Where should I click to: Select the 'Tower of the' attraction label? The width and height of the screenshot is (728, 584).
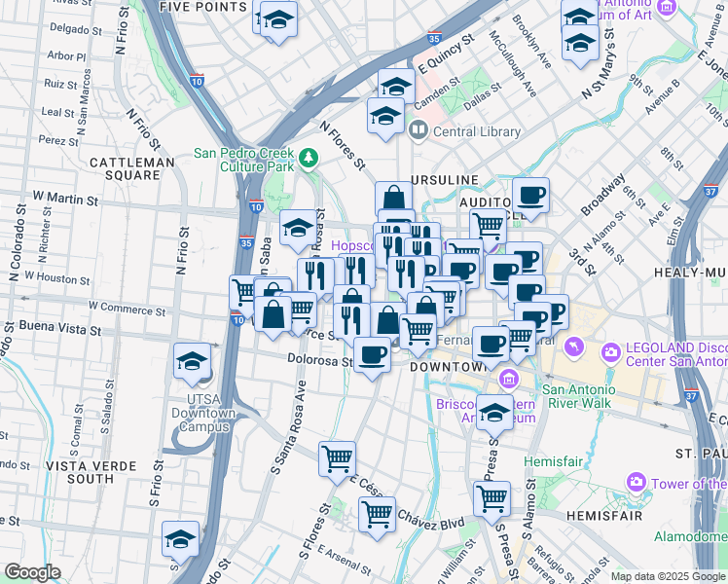tap(689, 484)
